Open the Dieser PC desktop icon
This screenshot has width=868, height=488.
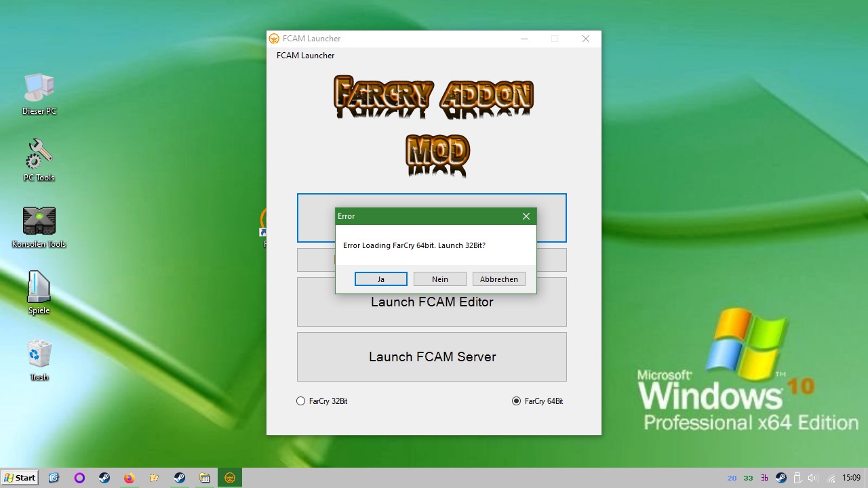click(39, 94)
